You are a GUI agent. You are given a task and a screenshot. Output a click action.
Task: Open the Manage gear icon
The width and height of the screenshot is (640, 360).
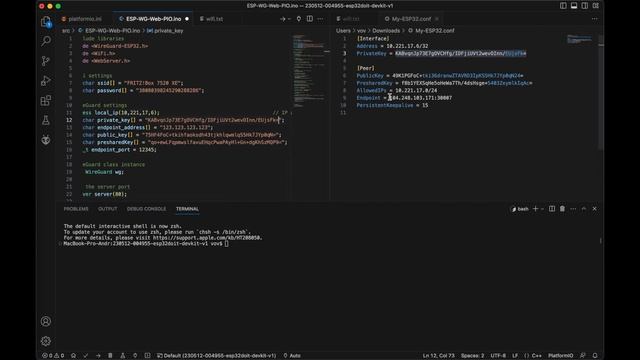(x=46, y=341)
